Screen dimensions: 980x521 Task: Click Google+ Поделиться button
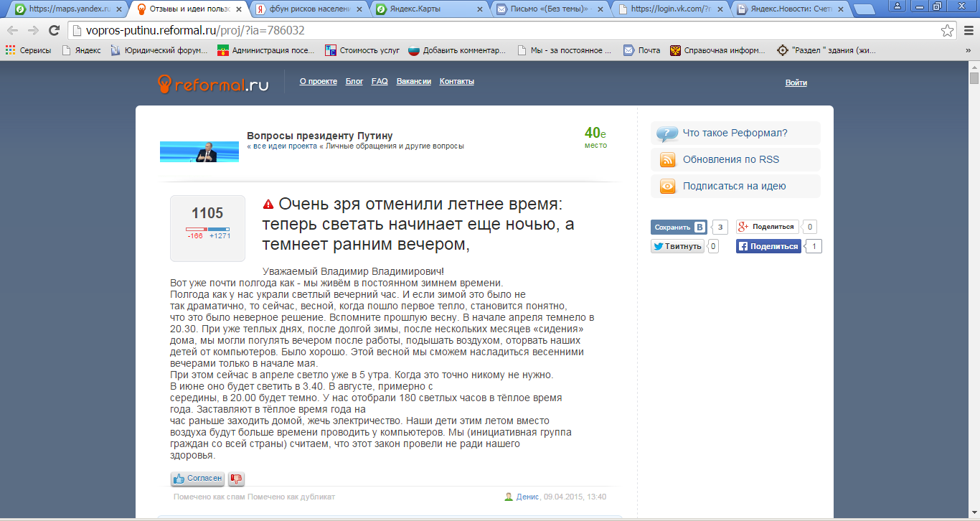coord(767,227)
